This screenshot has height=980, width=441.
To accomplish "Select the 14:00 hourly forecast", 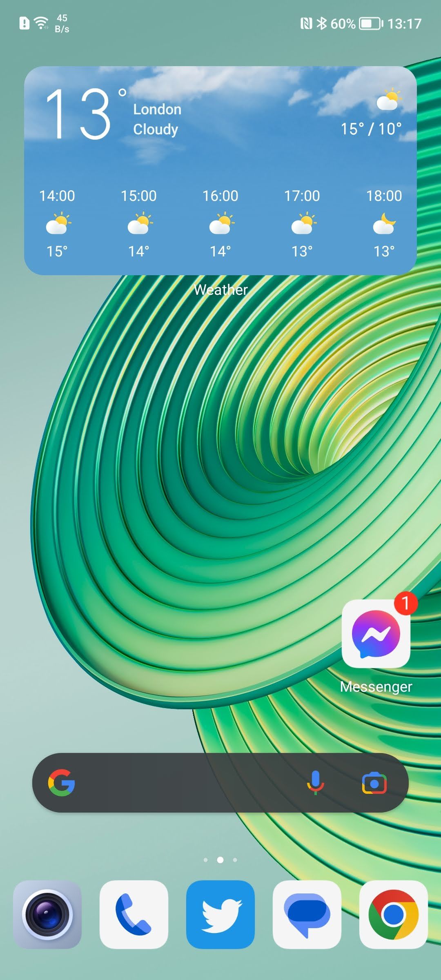I will coord(57,223).
